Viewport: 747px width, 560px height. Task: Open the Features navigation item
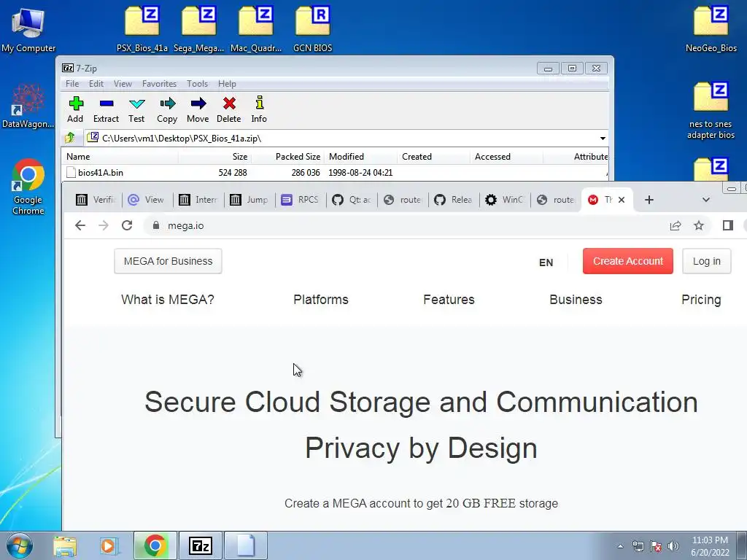pos(449,300)
